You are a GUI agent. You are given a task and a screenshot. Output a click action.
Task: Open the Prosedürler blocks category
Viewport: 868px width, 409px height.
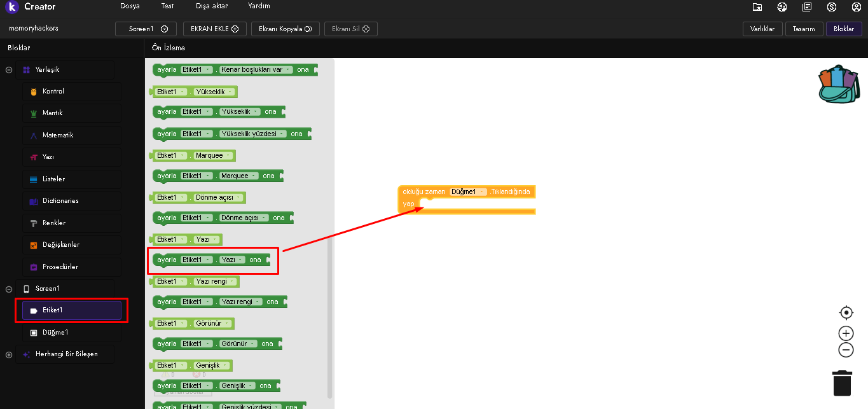71,267
